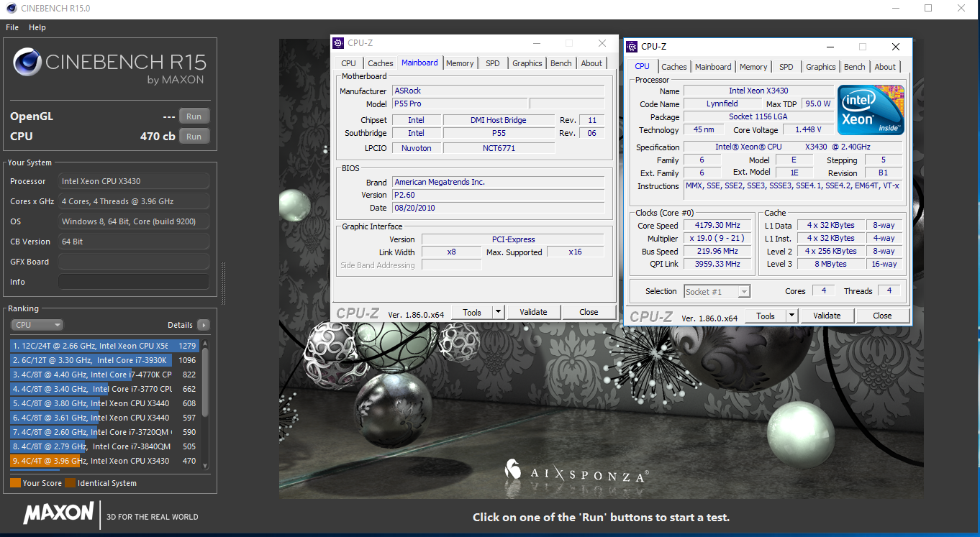The width and height of the screenshot is (980, 537).
Task: Click the MAXON logo at bottom left
Action: coord(58,513)
